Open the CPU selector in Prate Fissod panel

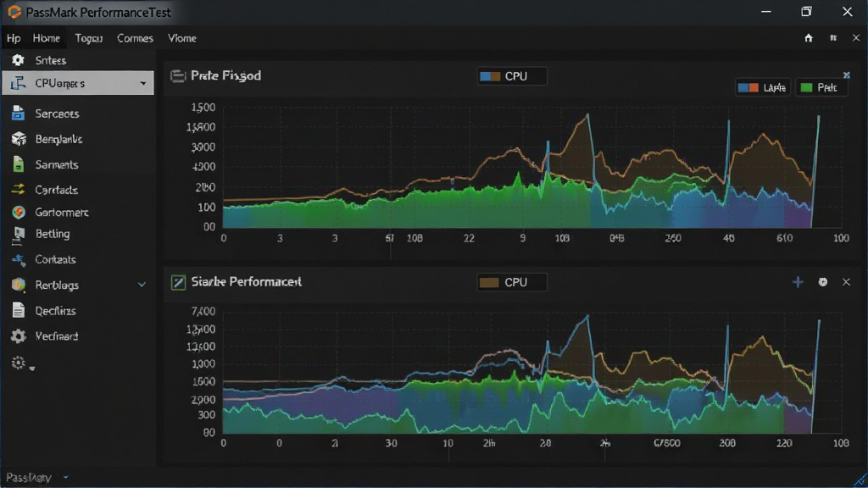tap(512, 76)
